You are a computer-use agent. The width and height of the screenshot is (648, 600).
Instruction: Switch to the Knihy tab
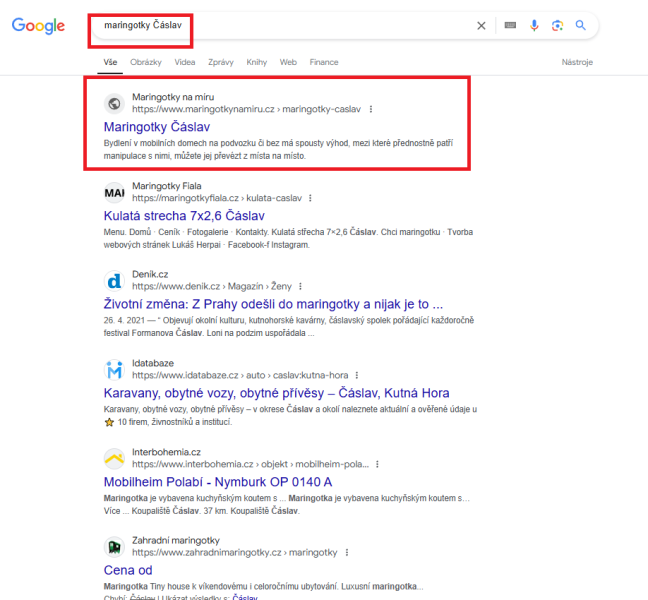pyautogui.click(x=257, y=62)
